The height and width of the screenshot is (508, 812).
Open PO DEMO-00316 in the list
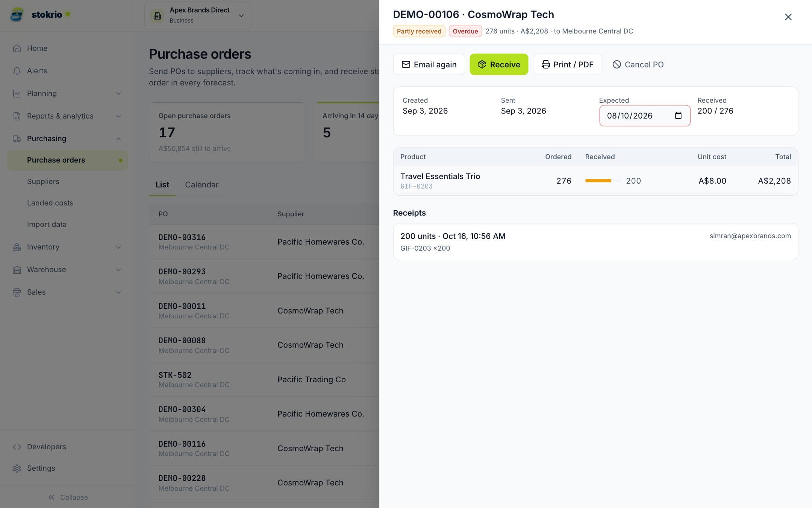(182, 237)
